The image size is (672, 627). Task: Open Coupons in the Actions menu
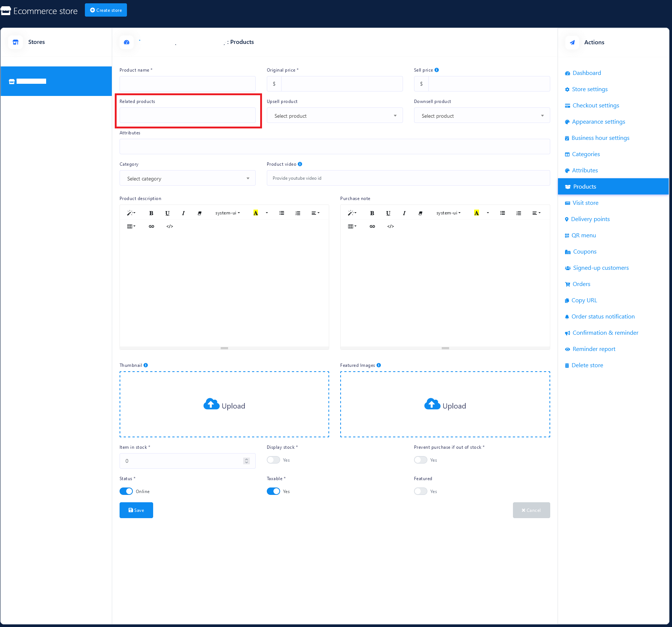point(585,252)
